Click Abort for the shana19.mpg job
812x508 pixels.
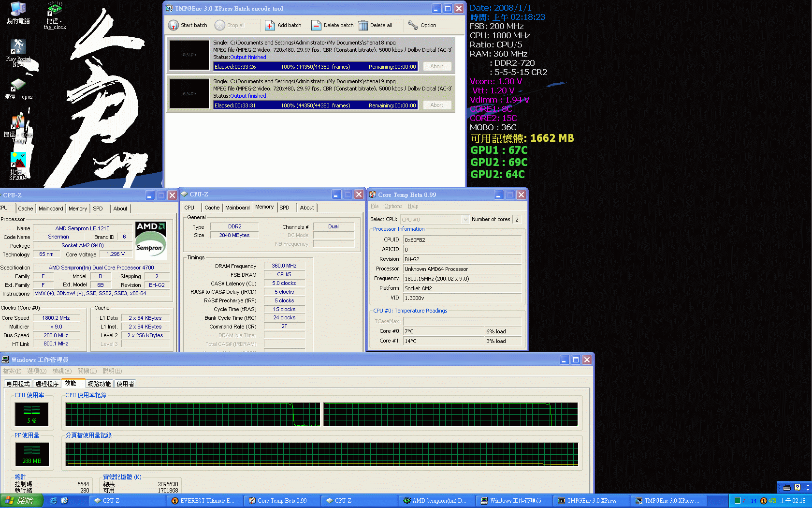click(x=437, y=105)
